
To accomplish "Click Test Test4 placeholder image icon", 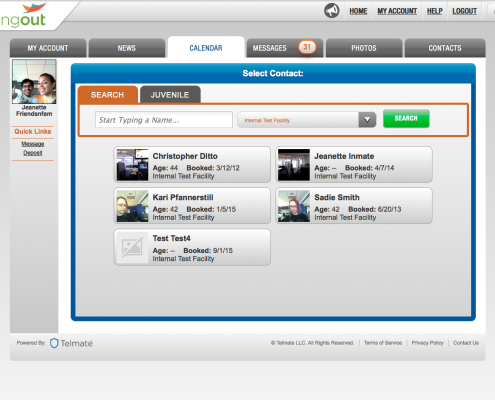I will (x=132, y=247).
